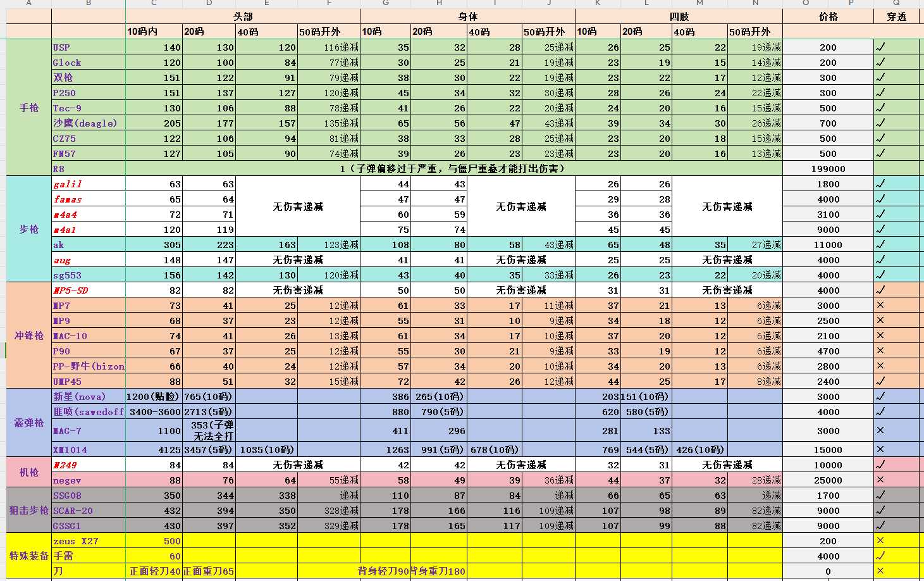Select the ak weapon name cell
Viewport: 924px width, 581px height.
click(x=89, y=244)
